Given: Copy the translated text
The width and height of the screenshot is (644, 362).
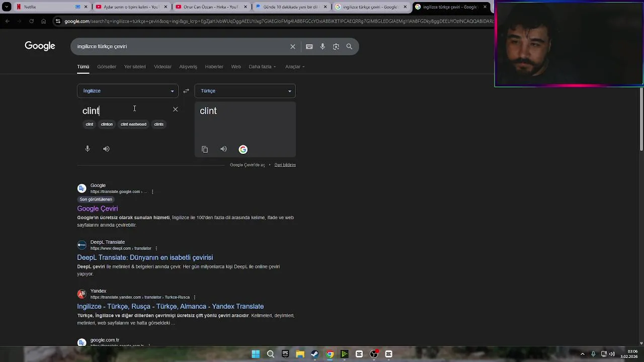Looking at the screenshot, I should 205,149.
